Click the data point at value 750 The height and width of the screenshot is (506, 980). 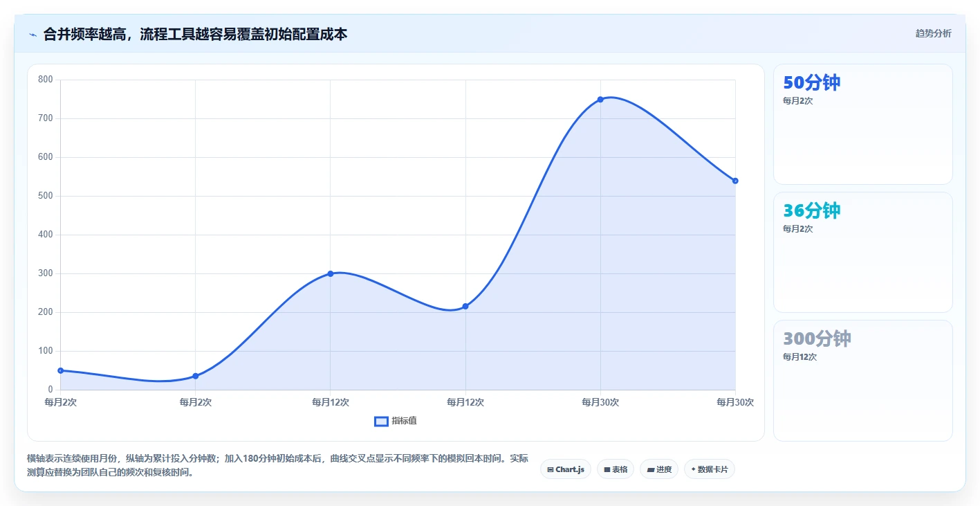pyautogui.click(x=600, y=99)
